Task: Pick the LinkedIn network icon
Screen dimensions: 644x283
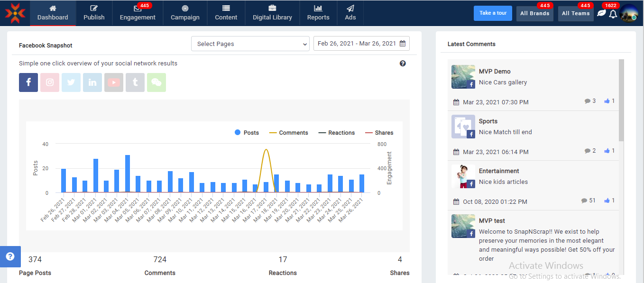Action: (92, 82)
